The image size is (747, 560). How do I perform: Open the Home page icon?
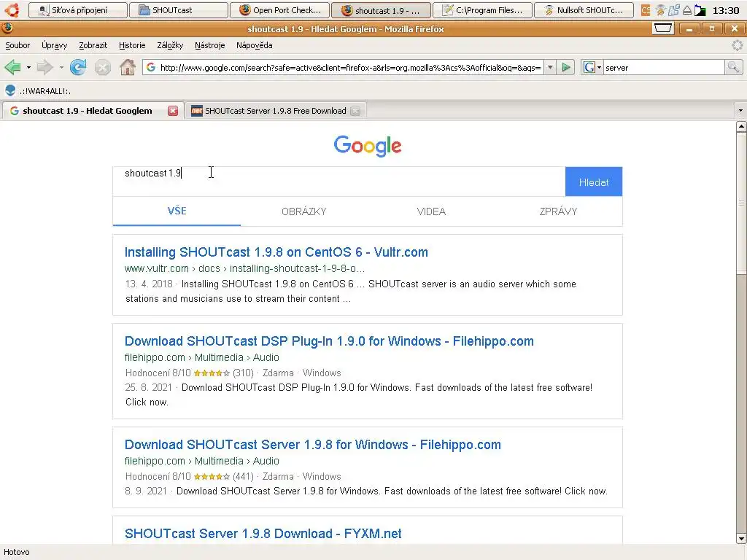[127, 68]
